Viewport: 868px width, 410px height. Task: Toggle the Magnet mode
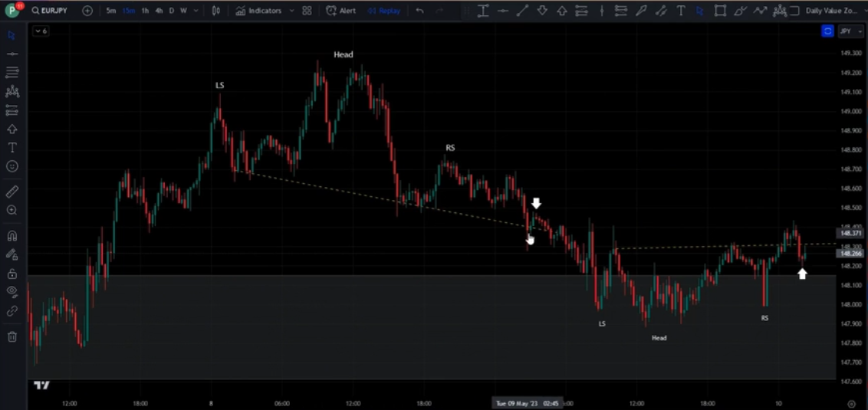12,236
